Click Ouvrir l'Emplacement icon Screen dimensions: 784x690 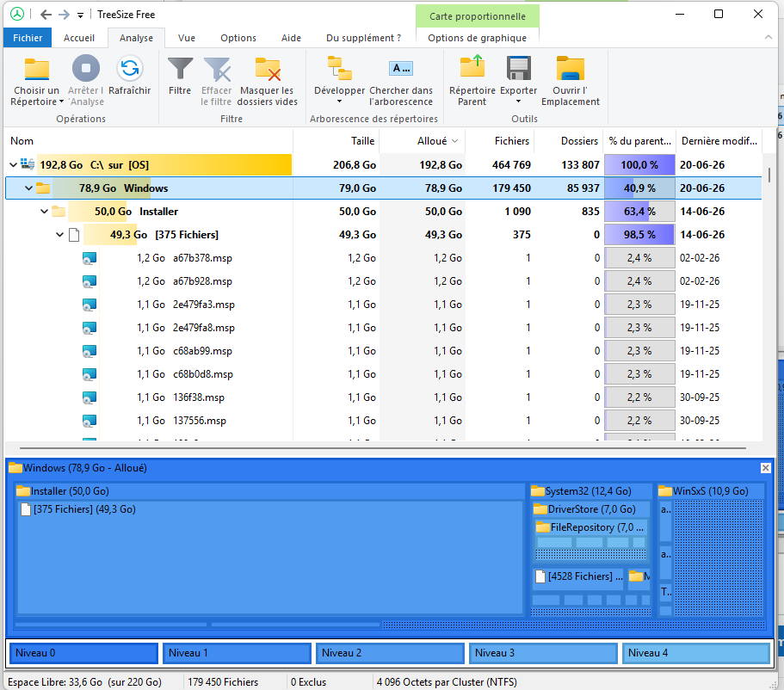(571, 68)
